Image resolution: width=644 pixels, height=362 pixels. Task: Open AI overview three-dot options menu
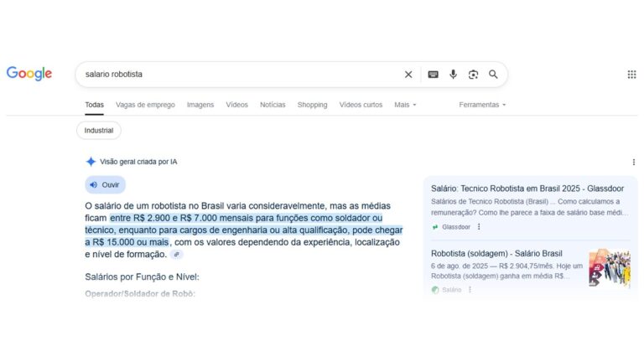(633, 162)
